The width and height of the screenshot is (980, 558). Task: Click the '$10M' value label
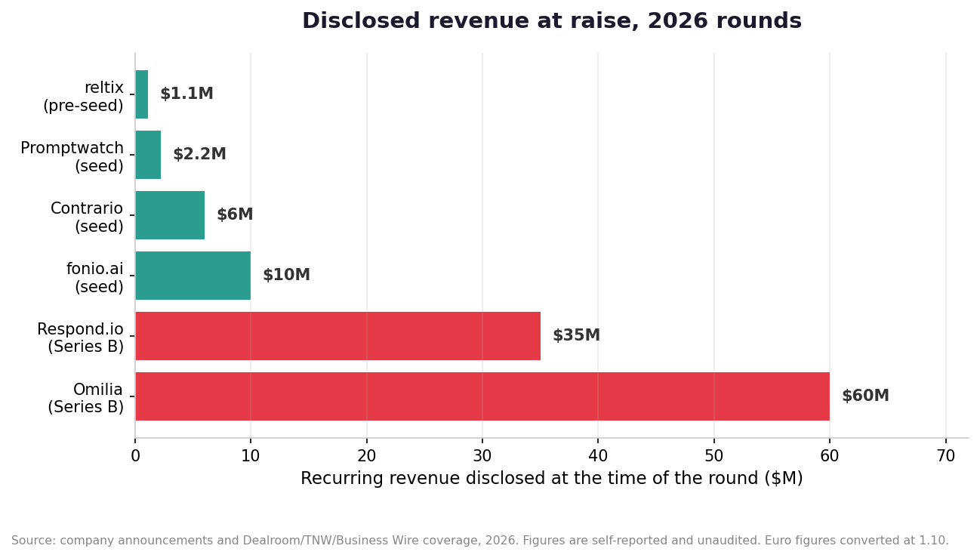click(x=286, y=276)
